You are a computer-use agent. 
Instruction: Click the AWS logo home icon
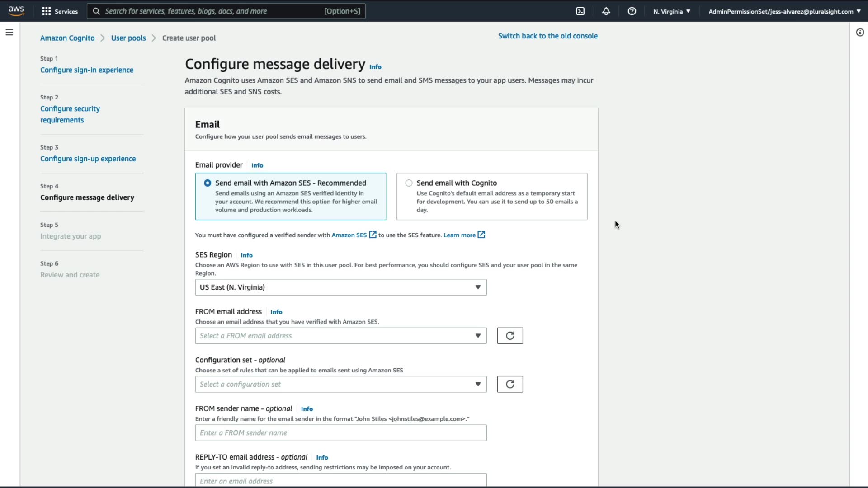click(16, 11)
